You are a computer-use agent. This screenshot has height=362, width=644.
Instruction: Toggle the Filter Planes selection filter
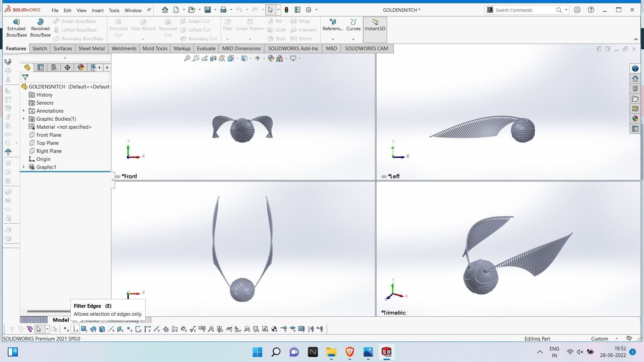120,329
